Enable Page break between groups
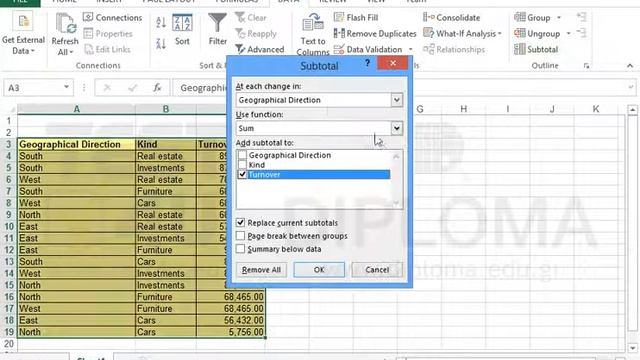 tap(240, 236)
